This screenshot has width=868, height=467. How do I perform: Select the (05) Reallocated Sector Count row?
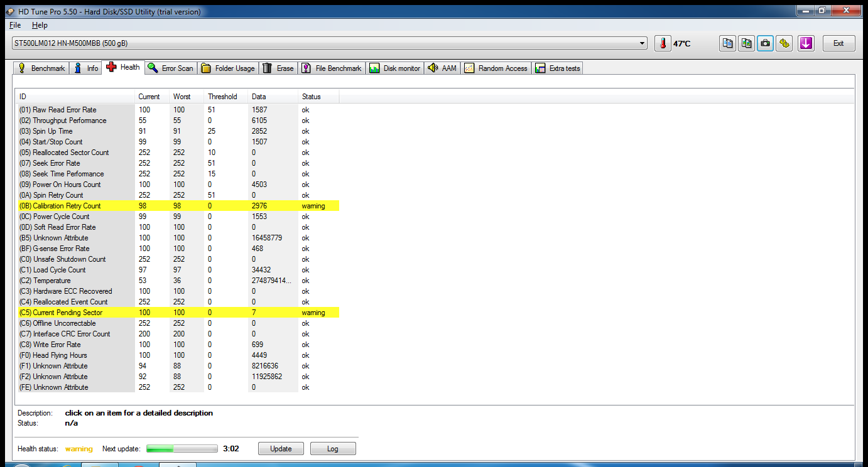pyautogui.click(x=178, y=153)
